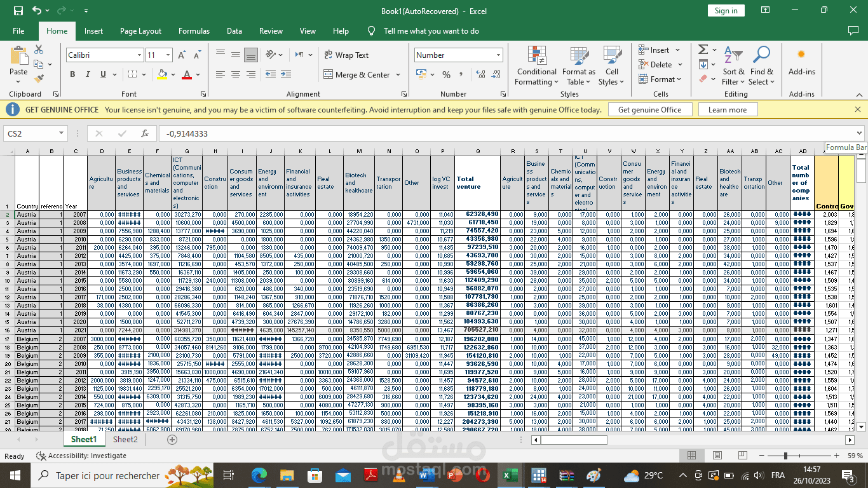This screenshot has width=868, height=488.
Task: Open the Sheet2 worksheet tab
Action: tap(125, 439)
